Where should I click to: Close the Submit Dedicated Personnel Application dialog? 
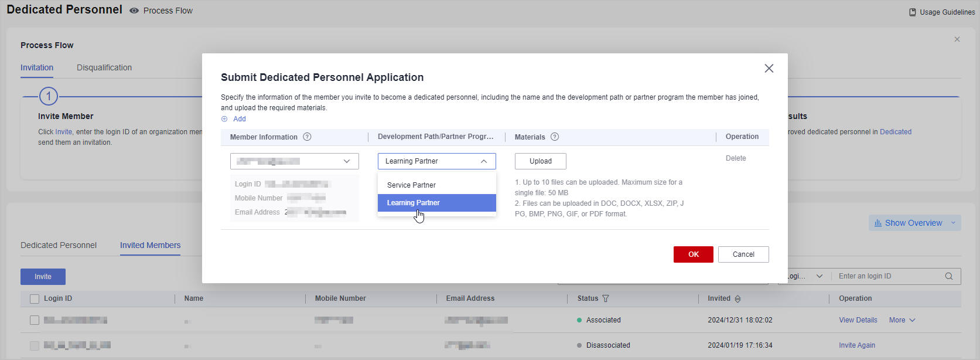click(769, 69)
